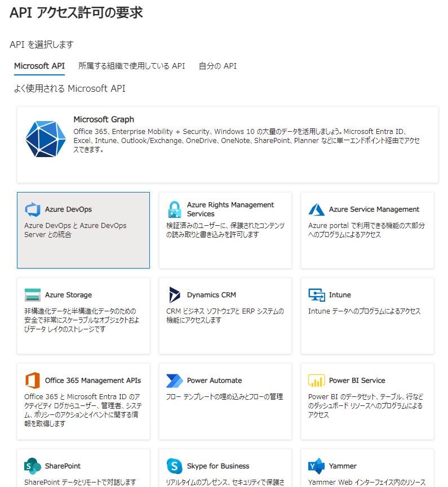Screen dimensions: 448x487
Task: Click 'よく使用される Microsoft API' subheading
Action: click(x=70, y=89)
